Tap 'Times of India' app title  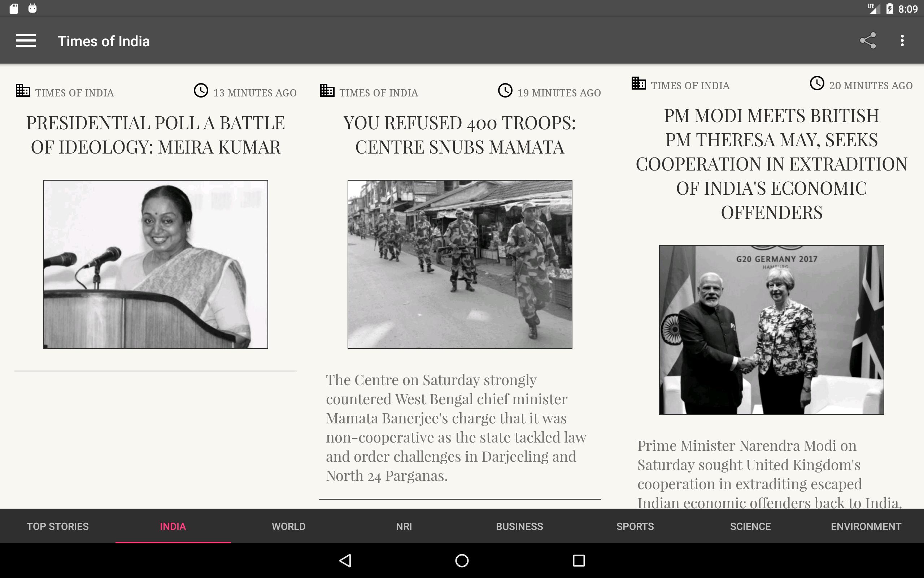coord(104,41)
